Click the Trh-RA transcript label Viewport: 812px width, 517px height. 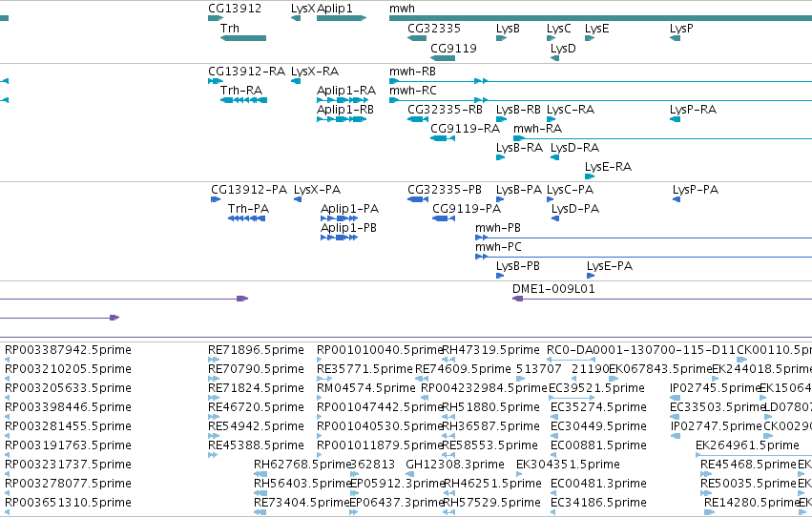tap(241, 90)
